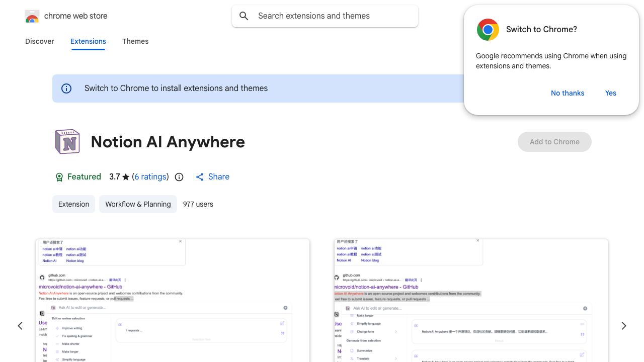Viewport: 644px width, 362px height.
Task: Click the blue info icon in banner
Action: coord(66,88)
